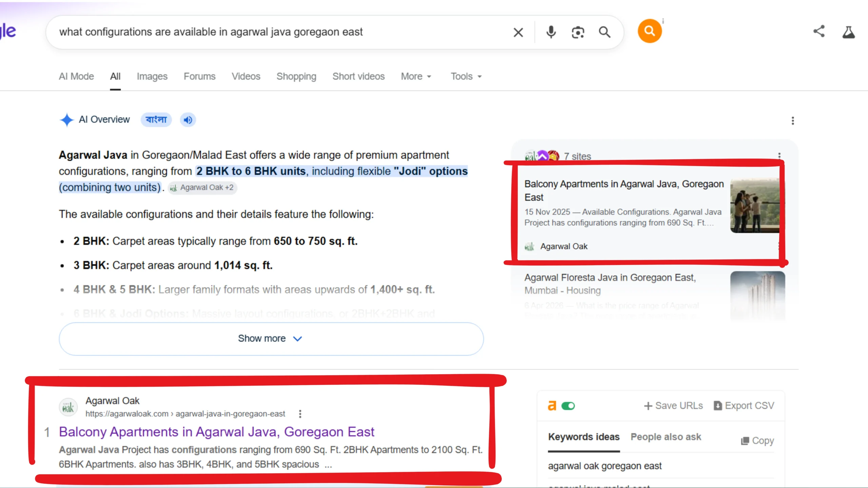The height and width of the screenshot is (488, 868).
Task: Clear the search query with X
Action: point(518,33)
